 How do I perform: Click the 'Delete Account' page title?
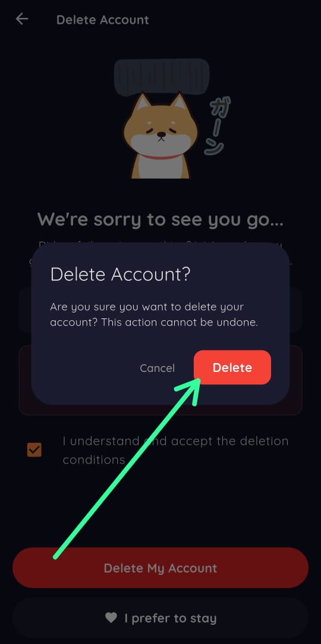(x=102, y=20)
